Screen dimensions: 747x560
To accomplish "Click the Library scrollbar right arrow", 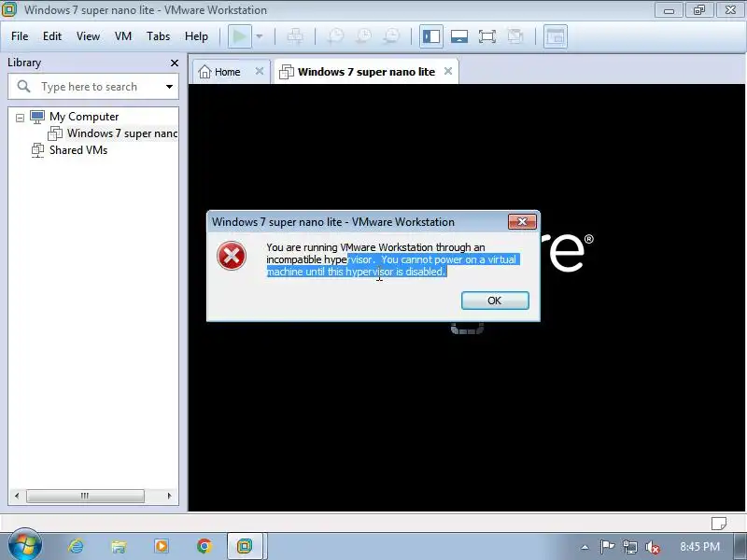I will pyautogui.click(x=169, y=496).
